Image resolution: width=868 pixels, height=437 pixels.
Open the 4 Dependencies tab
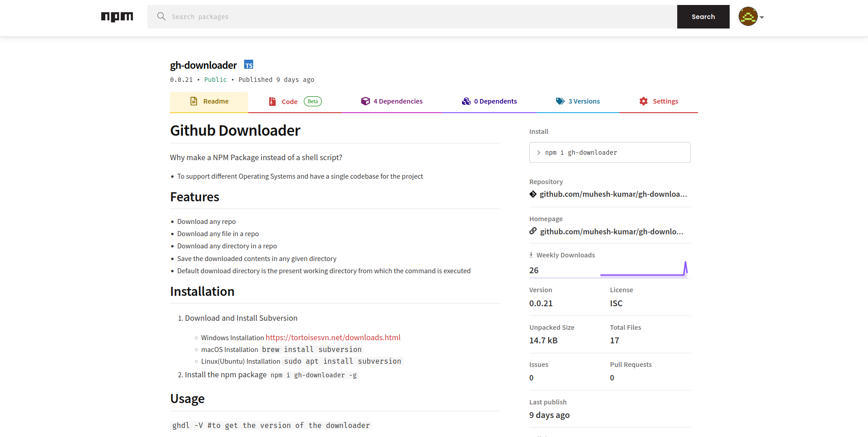(392, 101)
